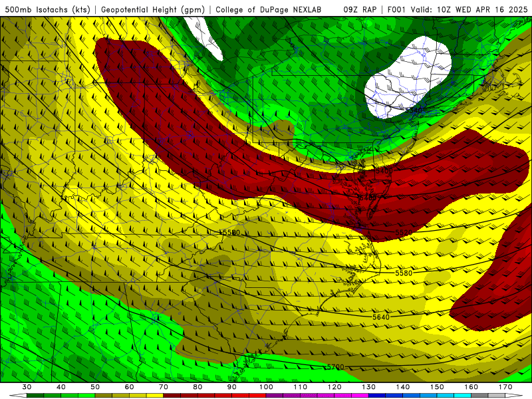This screenshot has width=532, height=399.
Task: Click the 5700 height contour label
Action: (336, 367)
